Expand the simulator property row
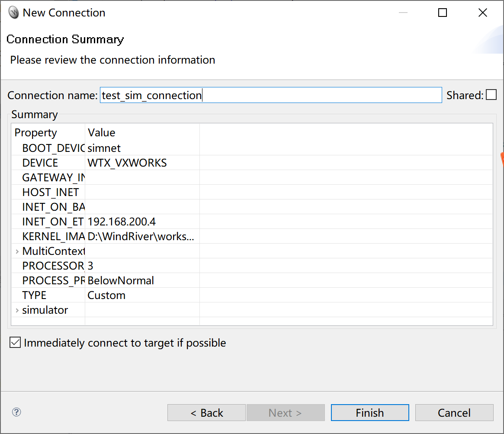The image size is (504, 434). (16, 310)
